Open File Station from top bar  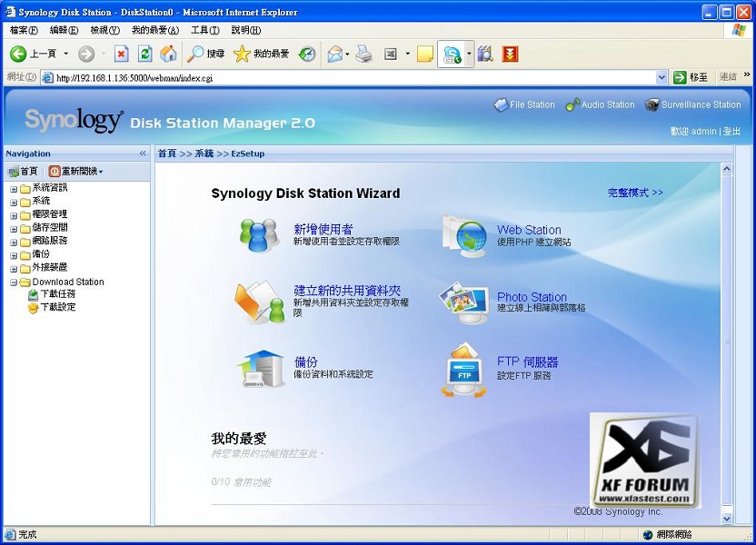point(524,104)
